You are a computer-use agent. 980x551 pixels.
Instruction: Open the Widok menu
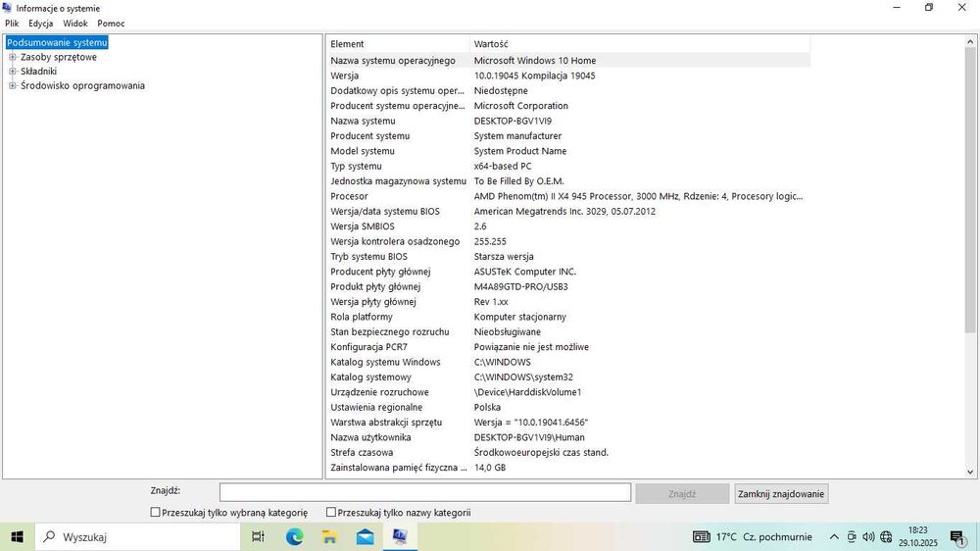point(75,24)
